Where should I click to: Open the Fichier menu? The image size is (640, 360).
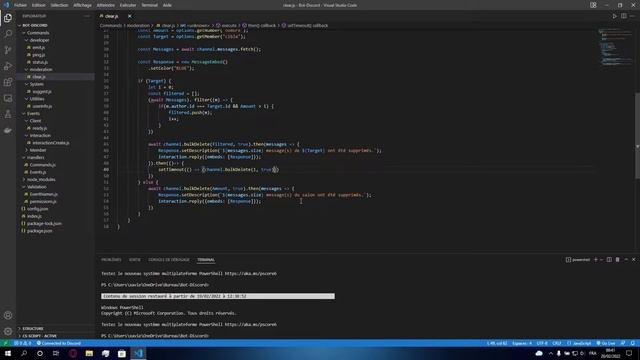point(20,5)
